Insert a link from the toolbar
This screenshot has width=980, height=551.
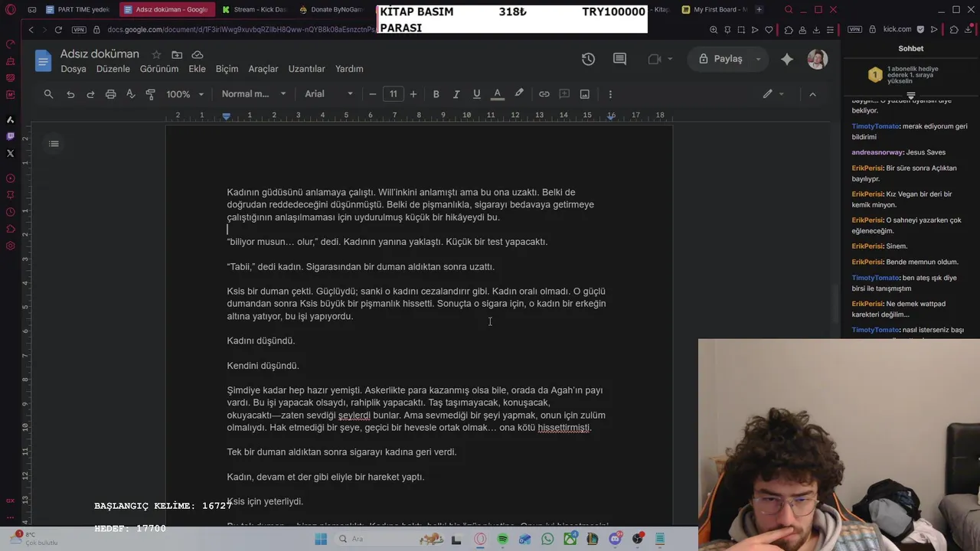coord(544,94)
